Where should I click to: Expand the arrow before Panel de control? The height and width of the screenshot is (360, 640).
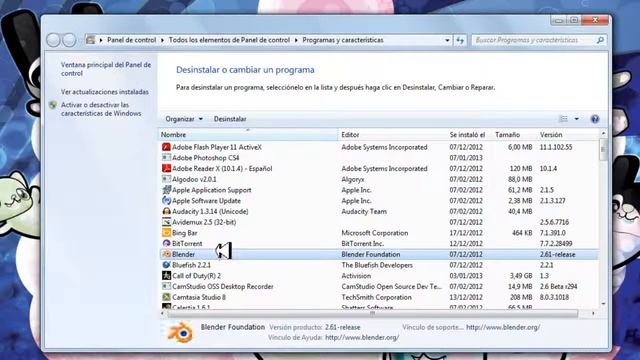pyautogui.click(x=101, y=40)
